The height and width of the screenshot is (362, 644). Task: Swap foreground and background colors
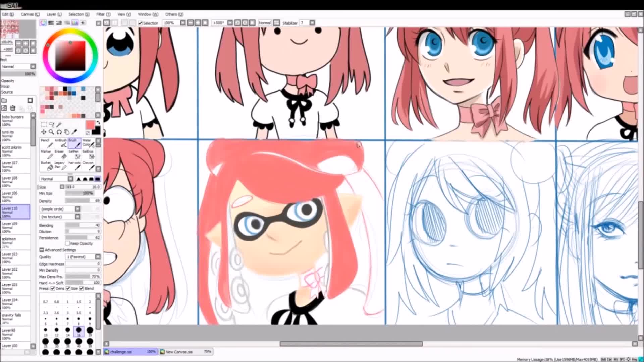click(98, 123)
